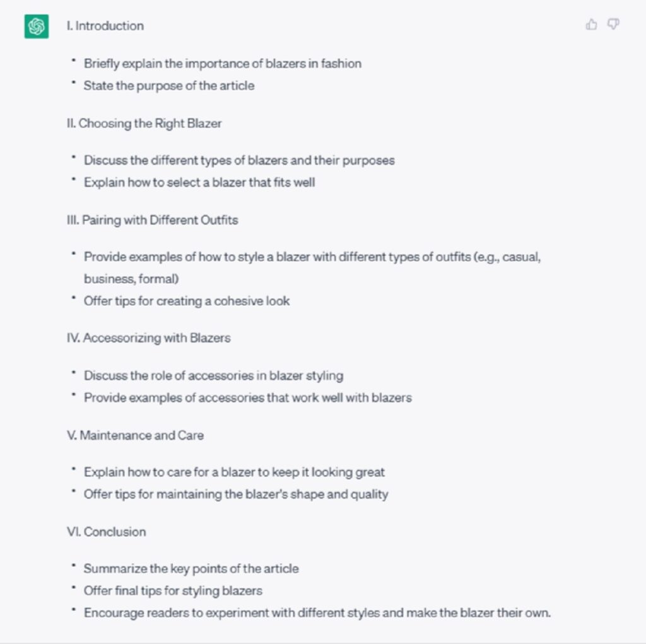Viewport: 646px width, 644px height.
Task: Click the thumbs up icon
Action: [591, 25]
